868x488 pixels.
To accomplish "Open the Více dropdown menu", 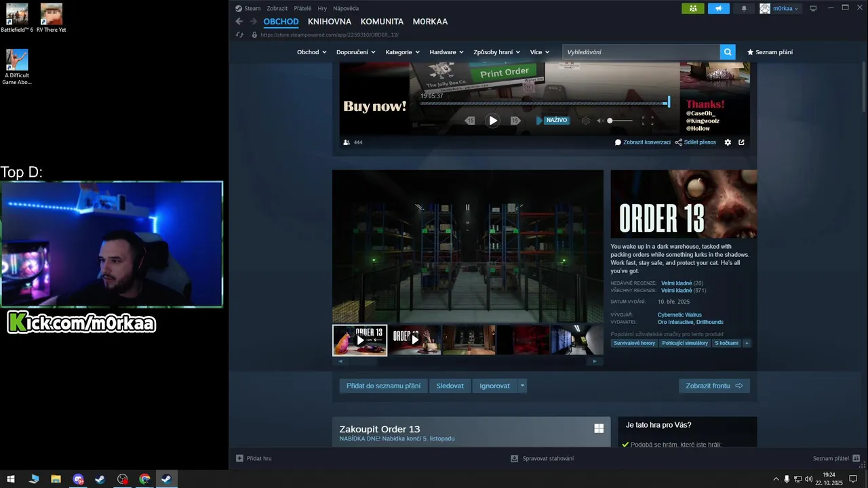I will [x=540, y=52].
